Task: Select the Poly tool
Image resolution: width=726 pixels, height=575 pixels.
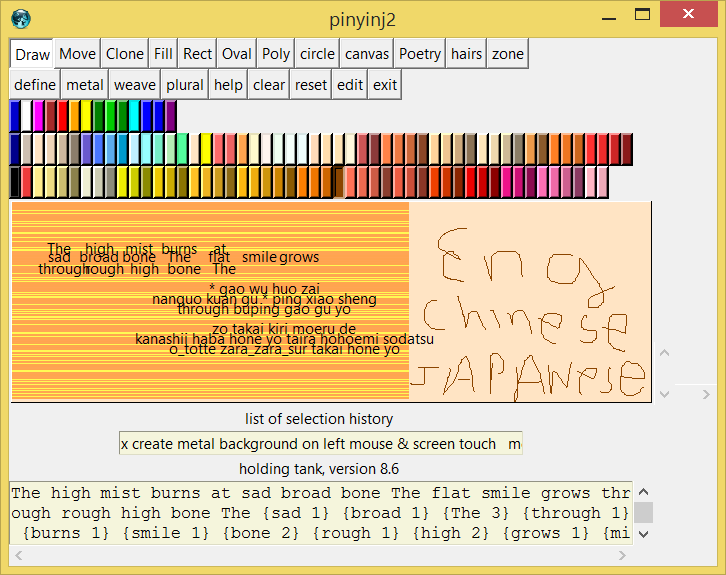Action: pos(275,54)
